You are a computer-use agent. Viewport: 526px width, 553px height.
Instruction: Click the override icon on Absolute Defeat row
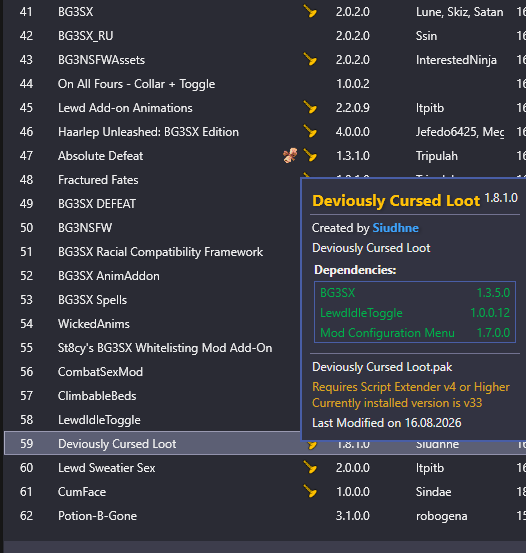point(290,156)
